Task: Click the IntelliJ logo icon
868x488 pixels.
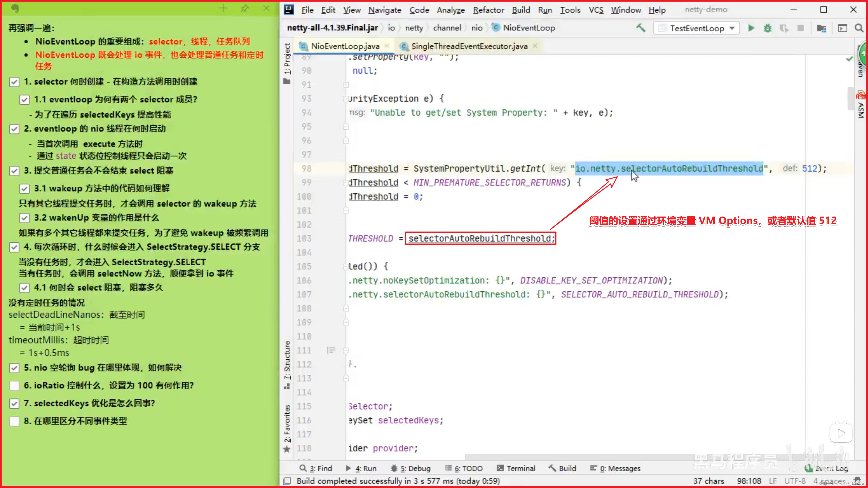Action: pyautogui.click(x=289, y=9)
